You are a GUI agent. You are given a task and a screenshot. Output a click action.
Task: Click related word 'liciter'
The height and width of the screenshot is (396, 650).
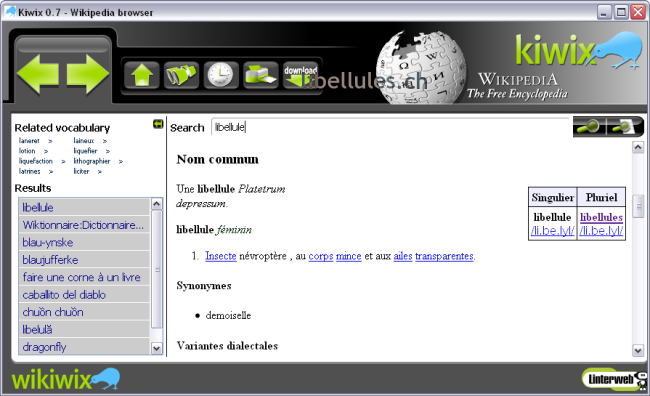81,171
